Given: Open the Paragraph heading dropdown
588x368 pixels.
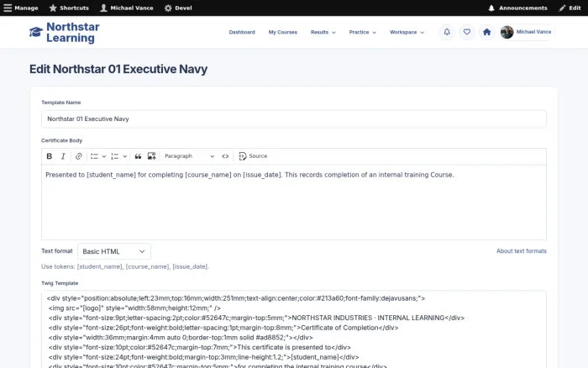Looking at the screenshot, I should [x=189, y=156].
